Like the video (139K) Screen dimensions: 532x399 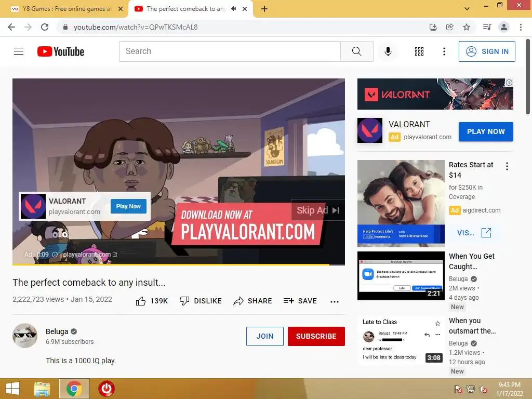tap(152, 301)
